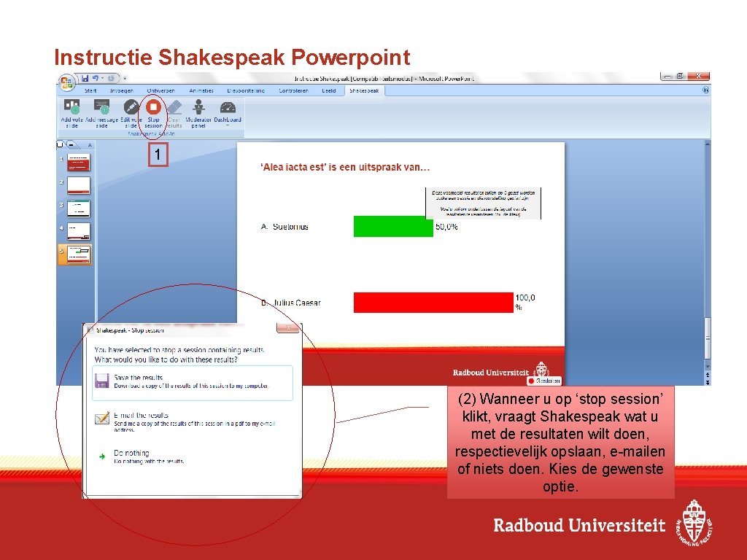The width and height of the screenshot is (747, 560).
Task: Click the red Gesloten status indicator
Action: tap(544, 381)
